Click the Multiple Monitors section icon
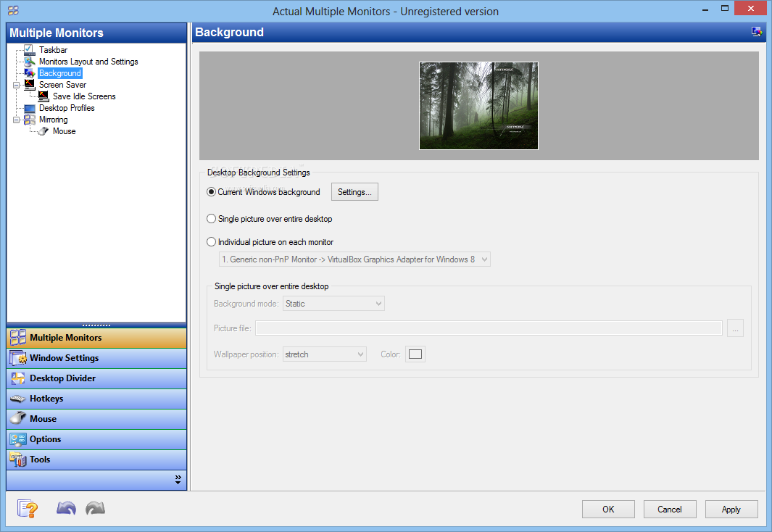 click(x=18, y=338)
